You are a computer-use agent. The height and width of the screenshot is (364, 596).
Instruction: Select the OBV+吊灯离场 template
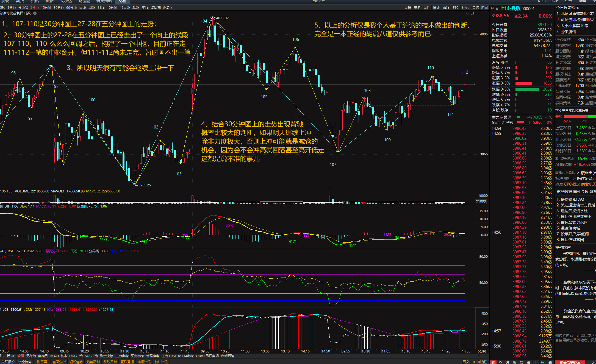[207, 356]
